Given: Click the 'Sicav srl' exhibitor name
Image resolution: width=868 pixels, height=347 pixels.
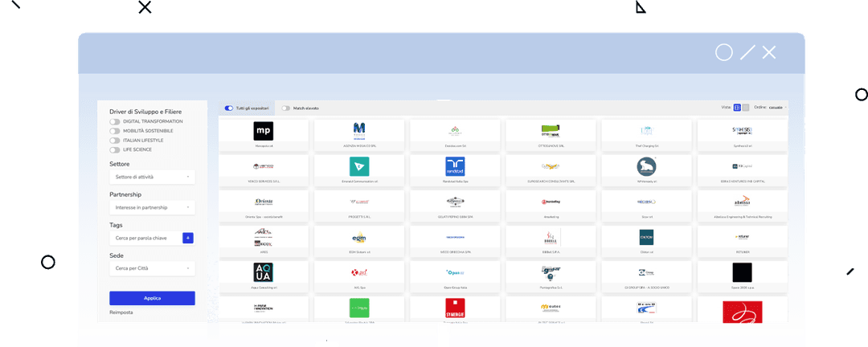Looking at the screenshot, I should pyautogui.click(x=646, y=216).
